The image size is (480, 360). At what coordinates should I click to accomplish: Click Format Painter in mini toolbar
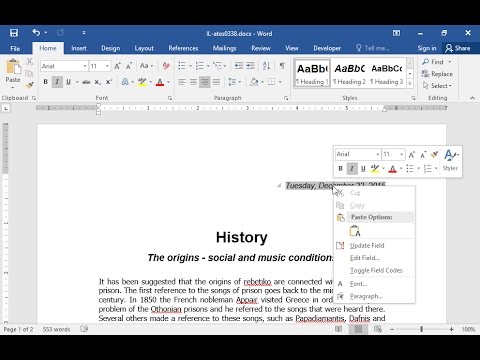[x=434, y=154]
